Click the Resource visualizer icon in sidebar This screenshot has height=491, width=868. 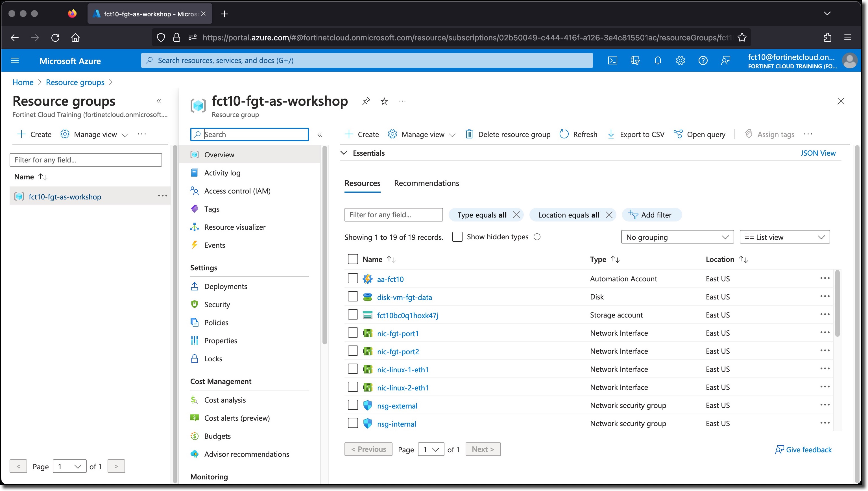click(x=195, y=227)
